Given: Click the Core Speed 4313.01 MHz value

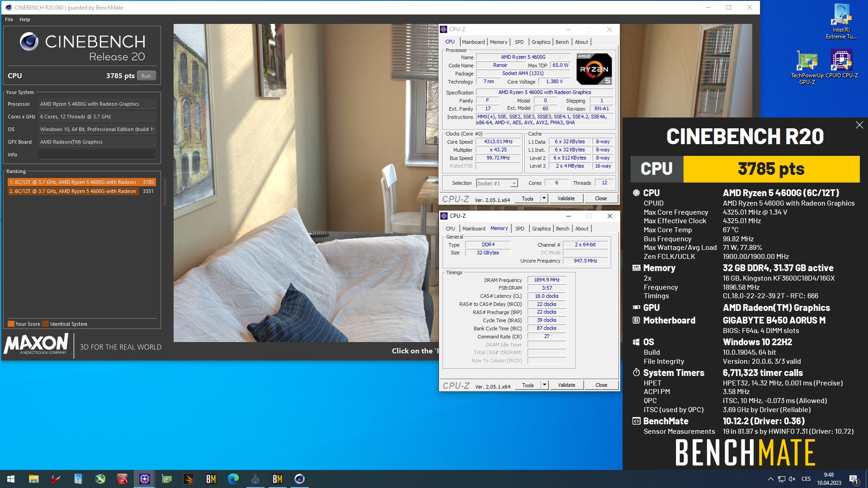Looking at the screenshot, I should tap(498, 141).
